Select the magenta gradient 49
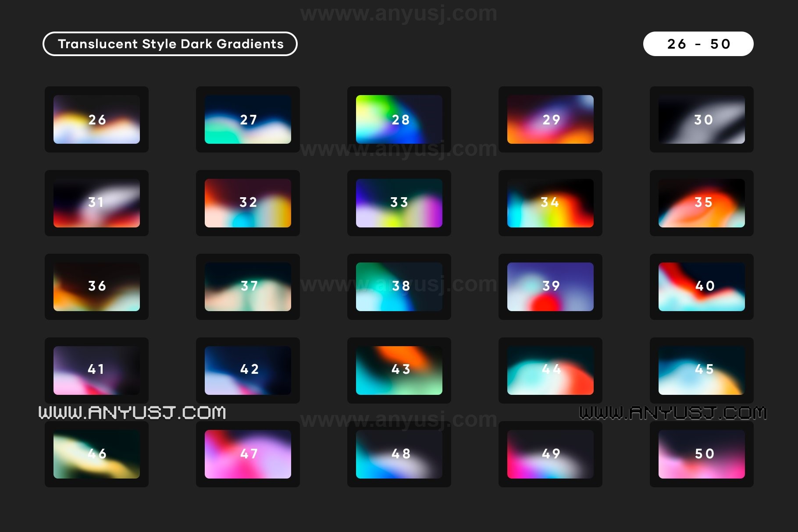Viewport: 798px width, 532px height. 550,454
